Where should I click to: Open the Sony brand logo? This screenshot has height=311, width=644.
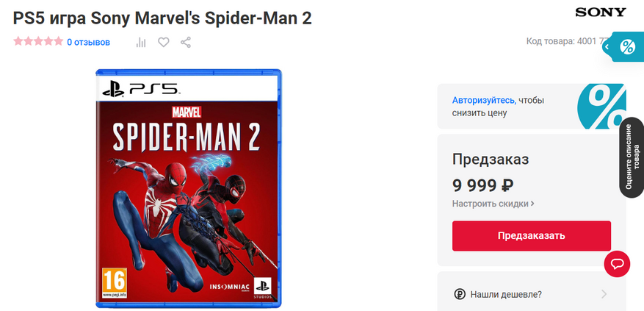[601, 12]
